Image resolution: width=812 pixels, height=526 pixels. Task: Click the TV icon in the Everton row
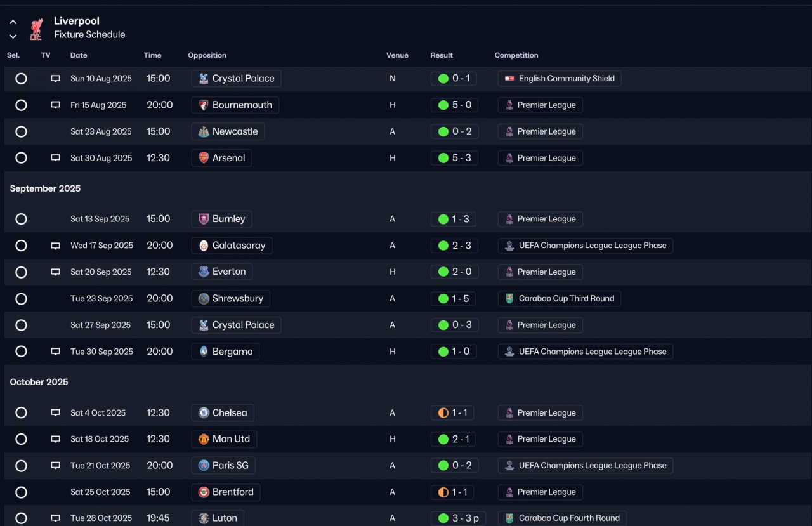[56, 272]
